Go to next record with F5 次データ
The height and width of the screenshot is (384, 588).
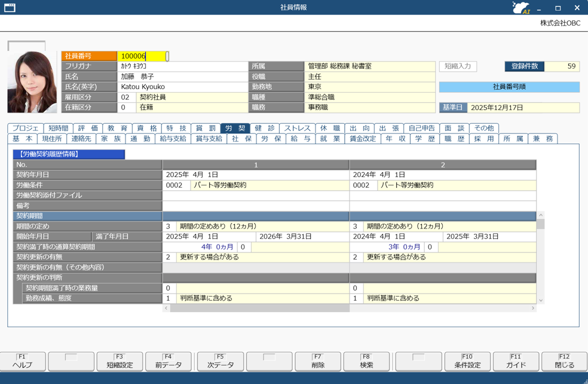pyautogui.click(x=220, y=361)
